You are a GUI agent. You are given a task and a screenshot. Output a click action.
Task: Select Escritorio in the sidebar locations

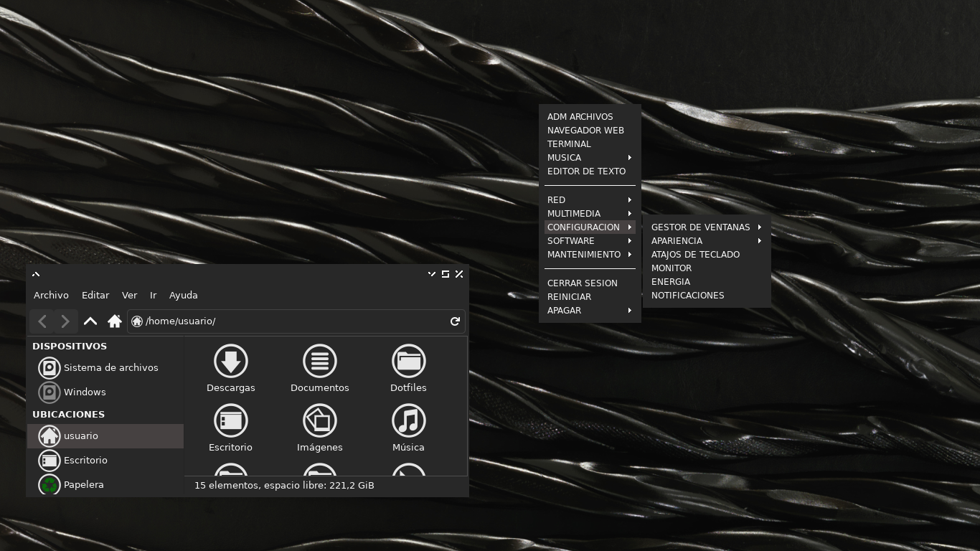(x=105, y=461)
